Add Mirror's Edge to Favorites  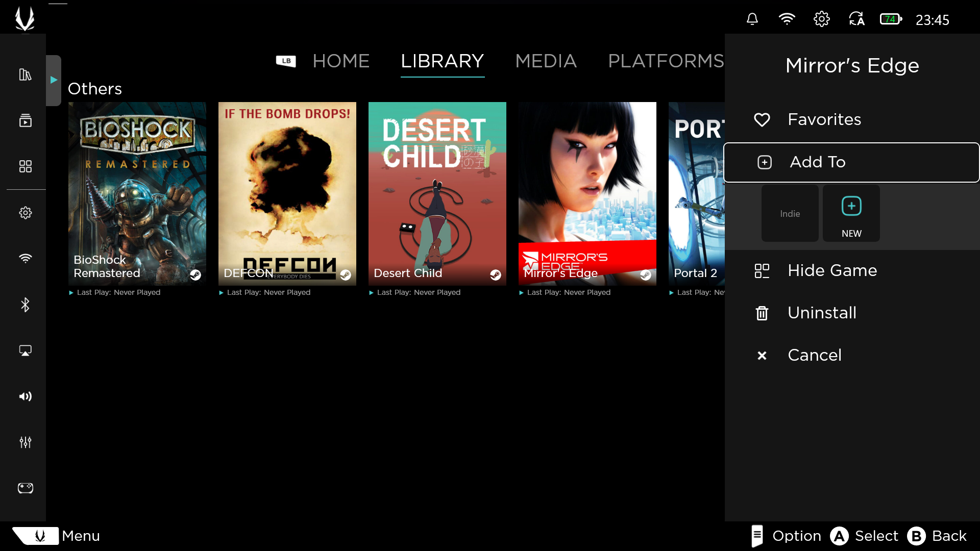pos(852,119)
